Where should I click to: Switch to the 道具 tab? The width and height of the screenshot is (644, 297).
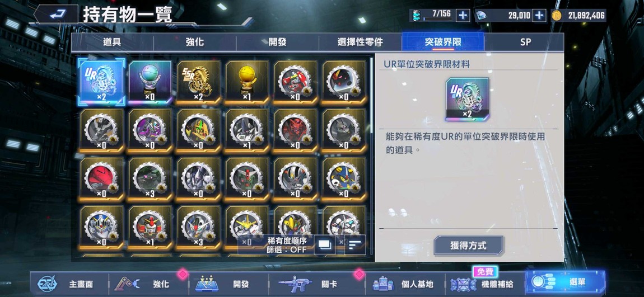[x=112, y=42]
